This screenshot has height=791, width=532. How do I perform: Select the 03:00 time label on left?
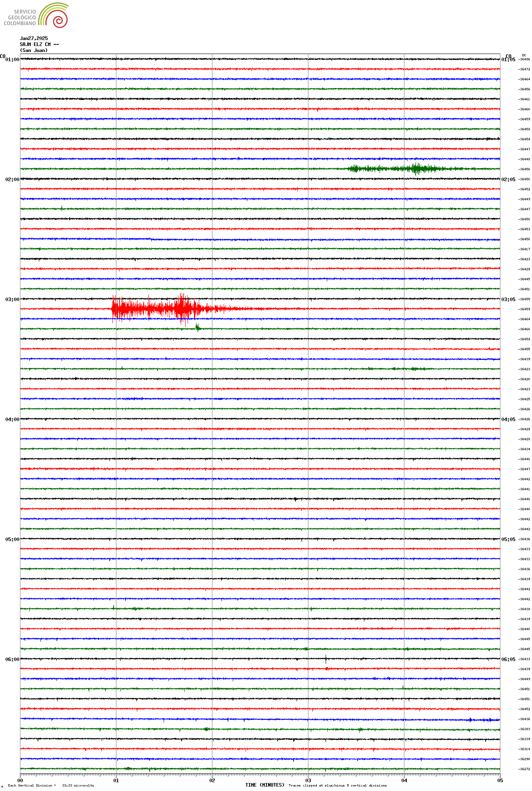coord(12,300)
